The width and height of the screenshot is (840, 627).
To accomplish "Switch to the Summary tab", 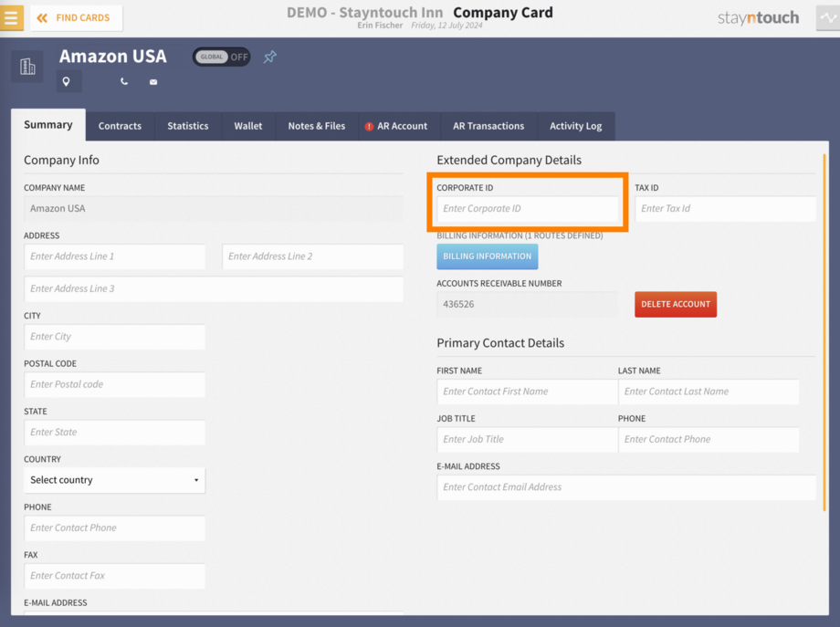I will tap(48, 125).
